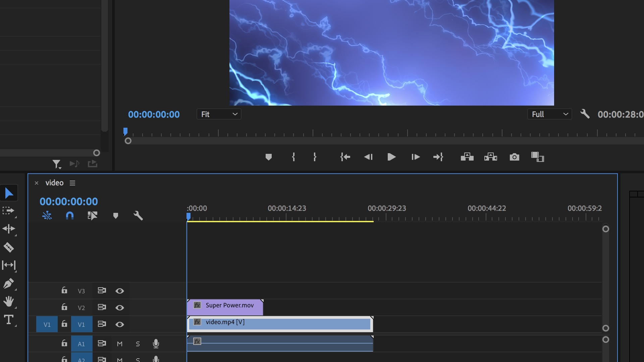Lock the V3 video track
The width and height of the screenshot is (644, 362).
64,291
